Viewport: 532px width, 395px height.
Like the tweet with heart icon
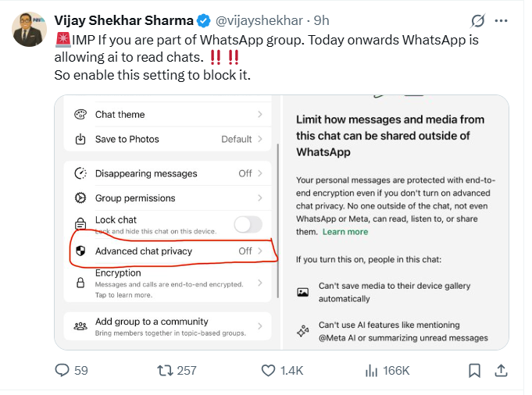point(269,370)
